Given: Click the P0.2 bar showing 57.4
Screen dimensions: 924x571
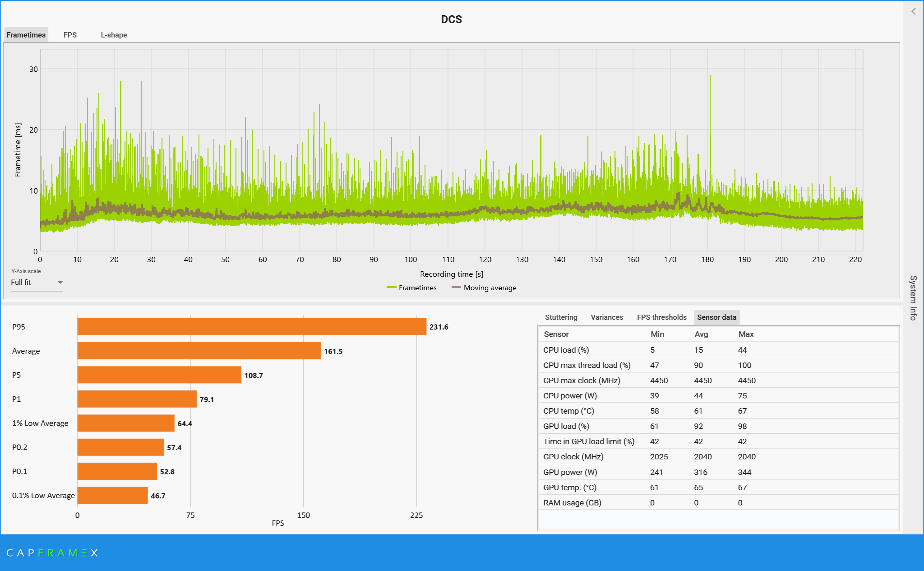Looking at the screenshot, I should (120, 447).
